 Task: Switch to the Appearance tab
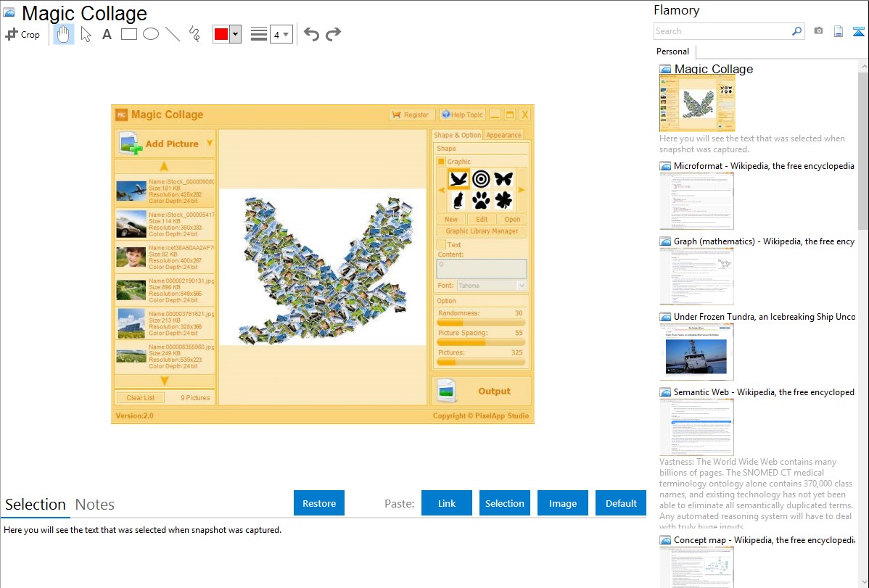coord(504,135)
